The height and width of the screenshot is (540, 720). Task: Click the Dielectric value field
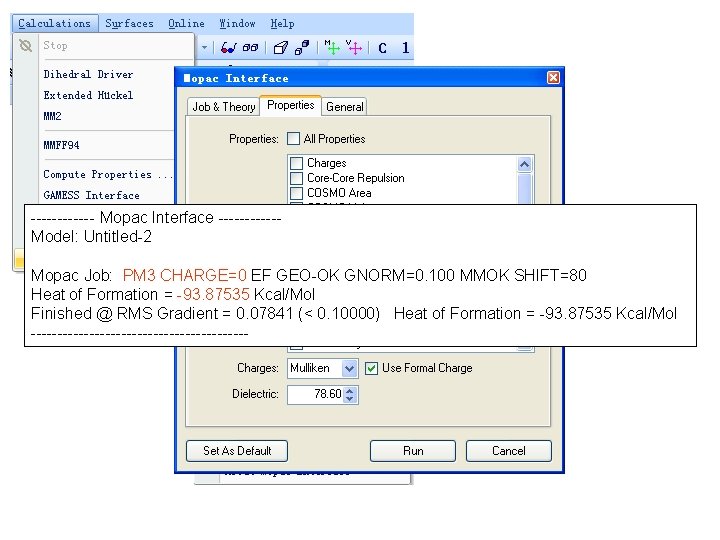click(x=316, y=394)
